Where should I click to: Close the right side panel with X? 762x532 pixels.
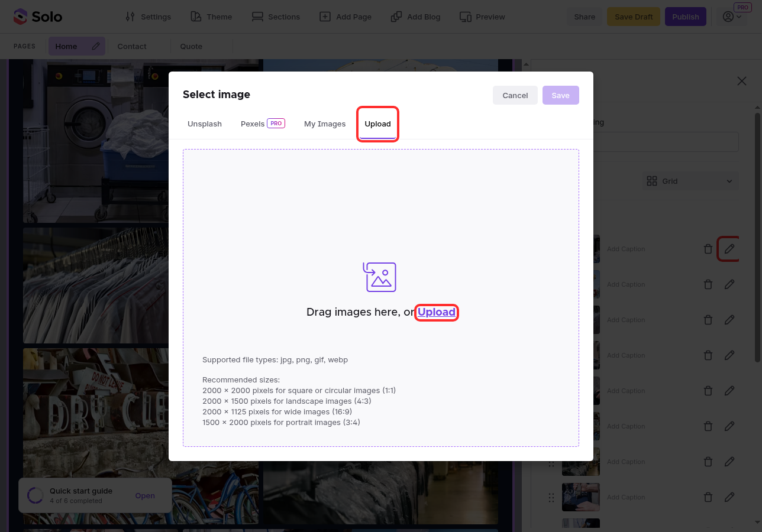coord(741,81)
